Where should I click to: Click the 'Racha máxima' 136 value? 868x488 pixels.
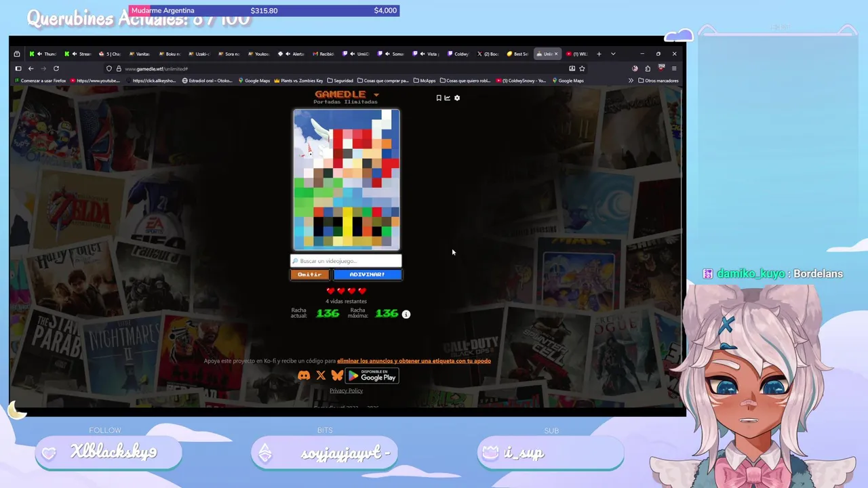387,313
